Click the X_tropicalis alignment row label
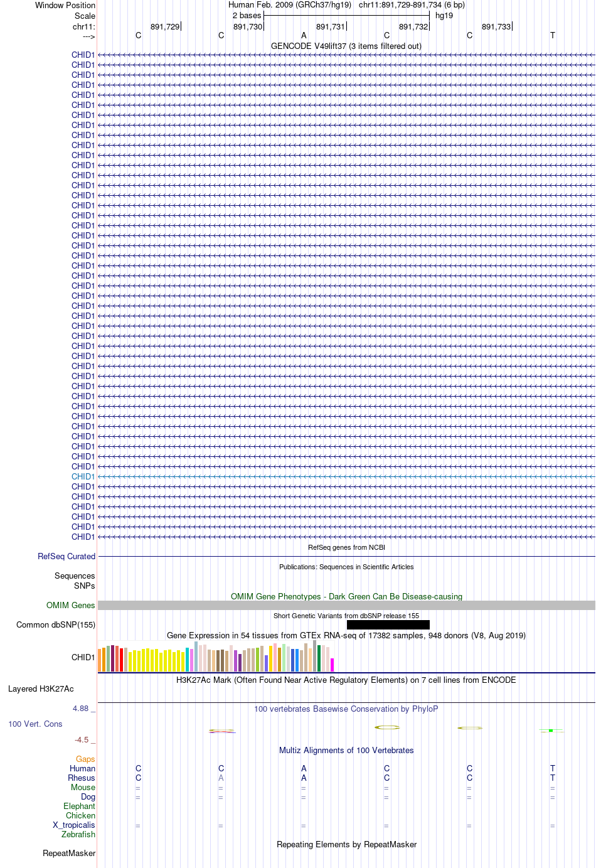Screen dimensions: 596x868 74,825
